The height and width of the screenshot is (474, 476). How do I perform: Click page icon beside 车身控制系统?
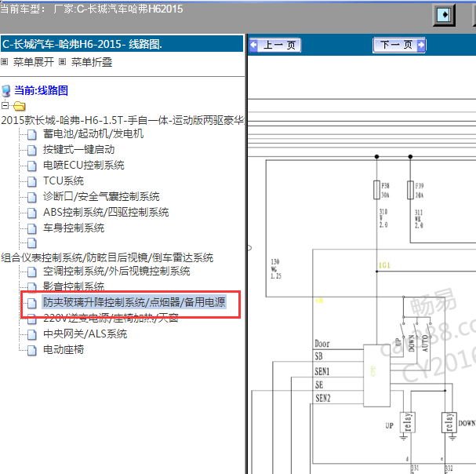coord(32,228)
